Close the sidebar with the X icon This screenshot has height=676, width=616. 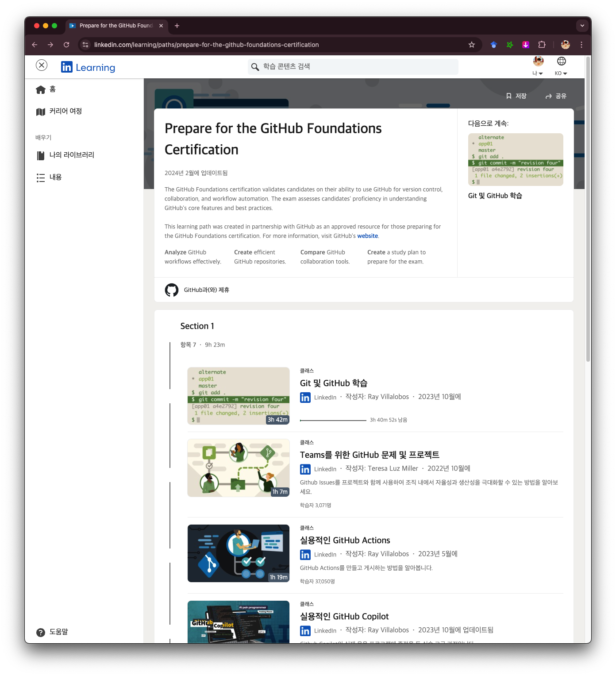(x=42, y=65)
